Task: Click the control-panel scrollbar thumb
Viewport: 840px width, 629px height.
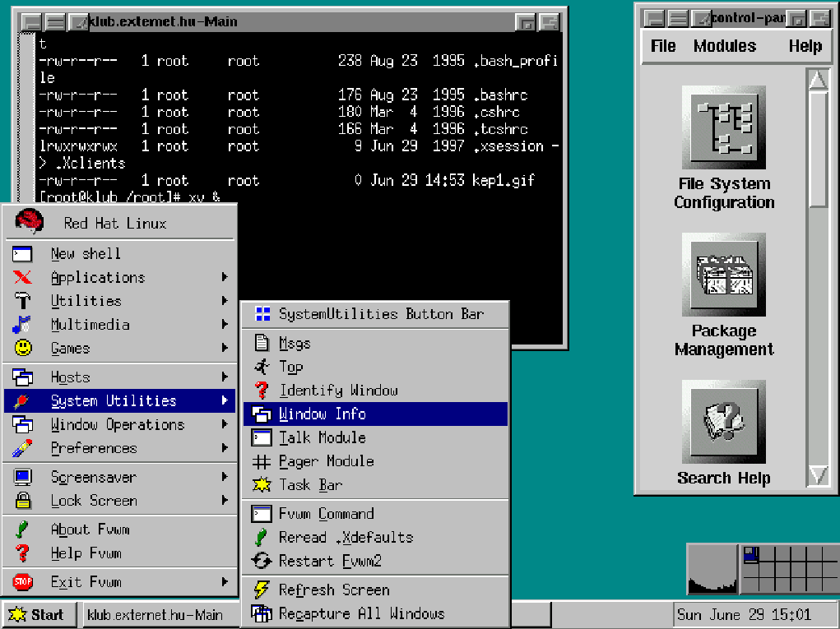Action: tap(819, 150)
